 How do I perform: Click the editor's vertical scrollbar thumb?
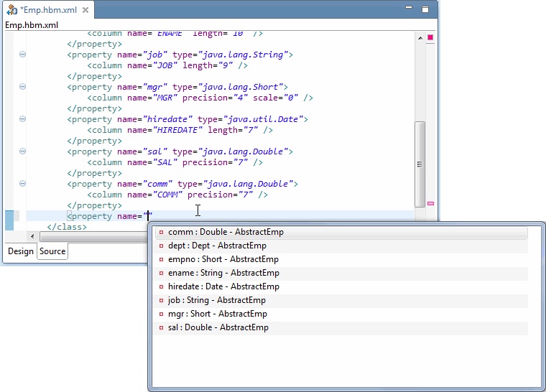[420, 164]
